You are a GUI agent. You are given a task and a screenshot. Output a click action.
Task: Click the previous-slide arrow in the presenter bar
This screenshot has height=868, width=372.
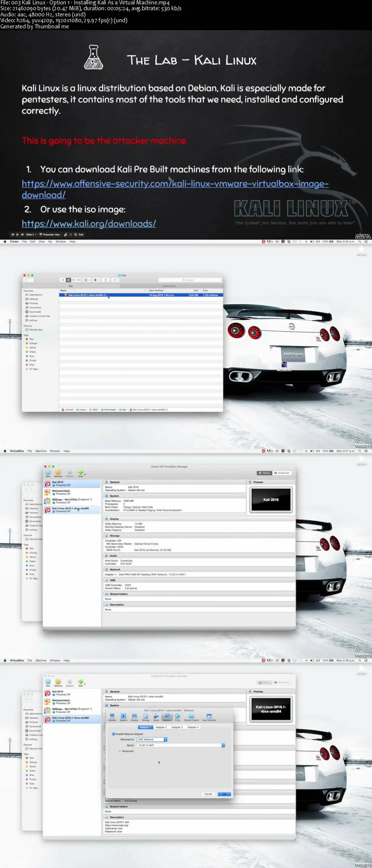coord(13,235)
